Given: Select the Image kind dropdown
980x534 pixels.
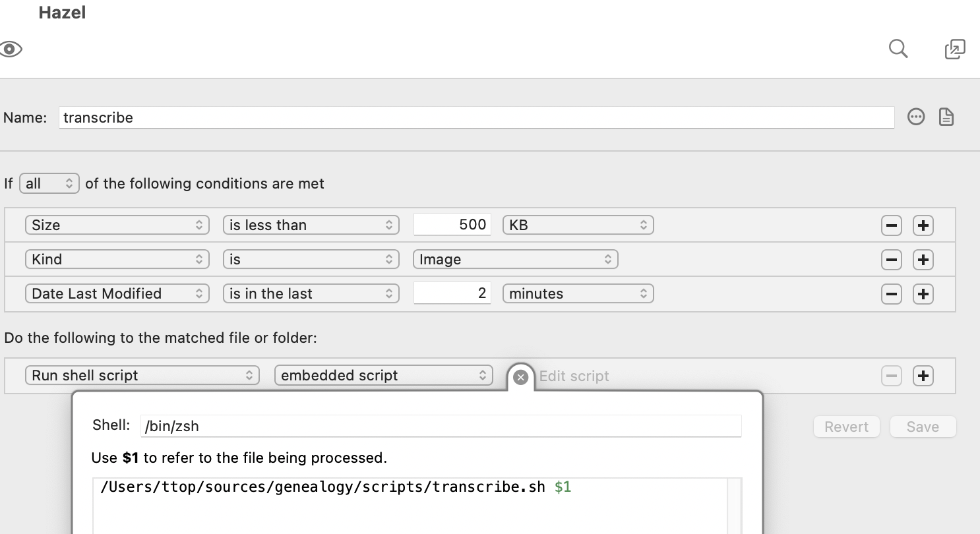Looking at the screenshot, I should click(516, 260).
